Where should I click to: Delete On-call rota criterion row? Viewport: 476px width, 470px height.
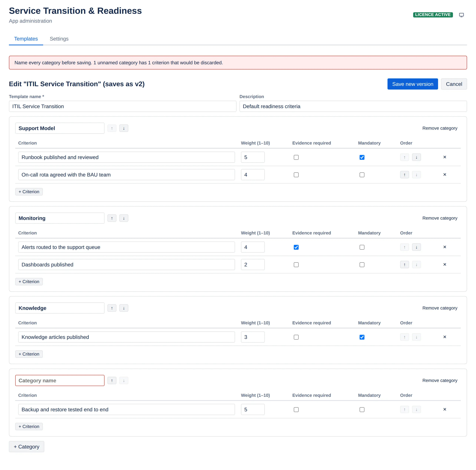(x=445, y=175)
